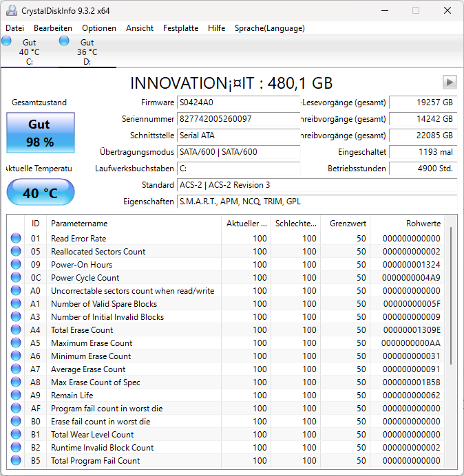Click the vertical scrollbar of the SMART table
The height and width of the screenshot is (476, 464).
[451, 295]
